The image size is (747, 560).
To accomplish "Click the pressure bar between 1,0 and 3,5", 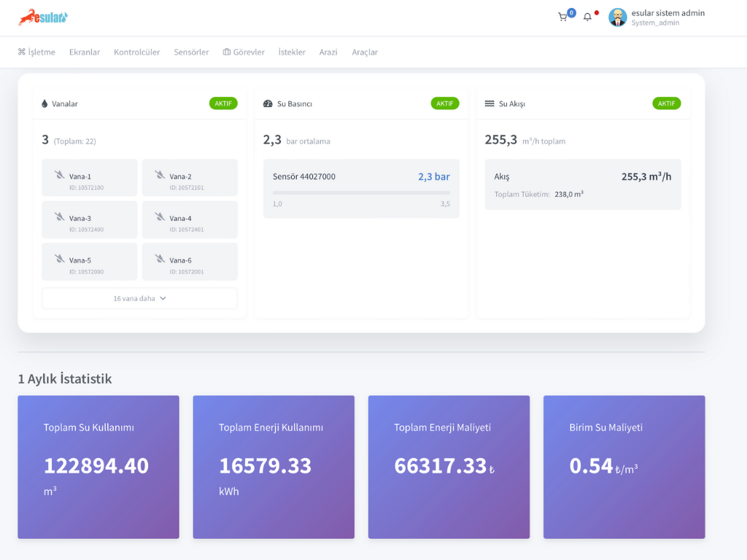I will pos(360,191).
